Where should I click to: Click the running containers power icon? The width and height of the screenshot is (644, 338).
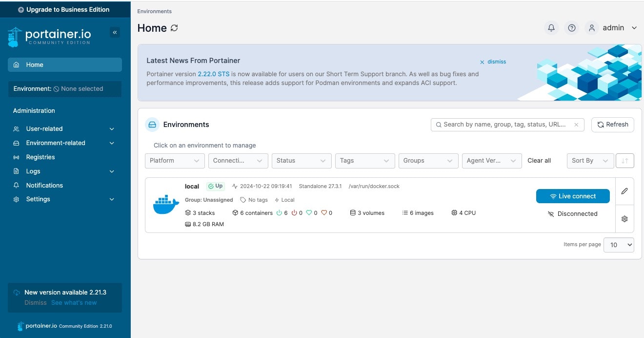(279, 213)
